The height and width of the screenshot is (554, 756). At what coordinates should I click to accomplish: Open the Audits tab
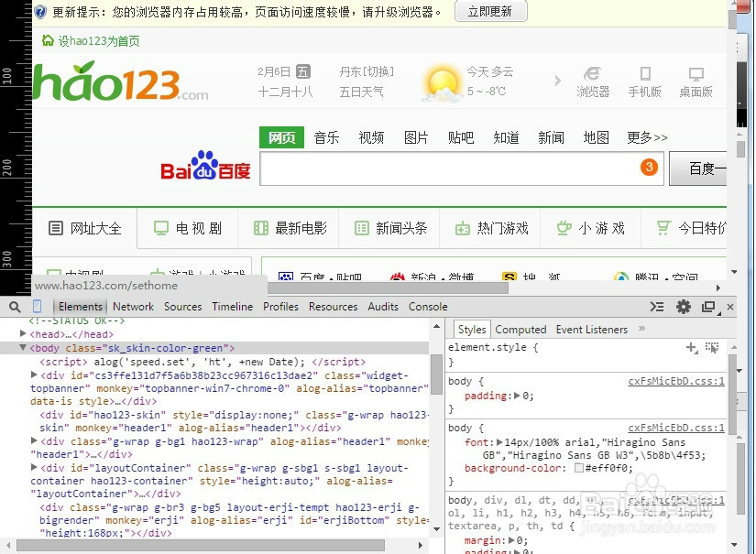tap(383, 307)
